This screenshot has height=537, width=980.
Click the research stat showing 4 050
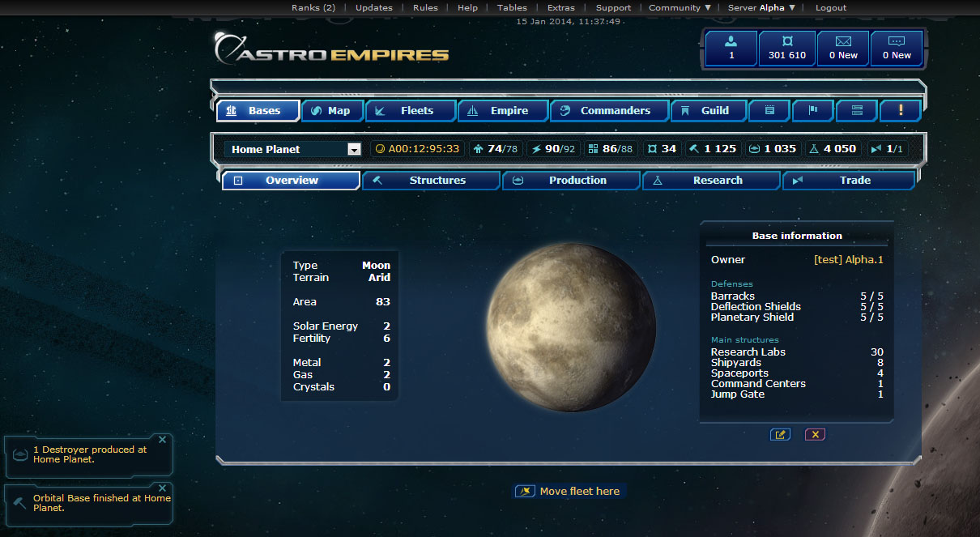(833, 149)
